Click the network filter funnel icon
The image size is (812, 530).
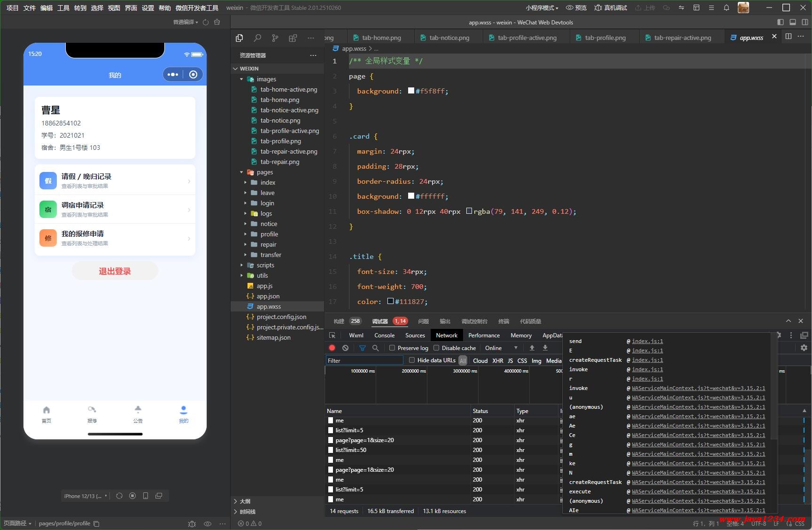[362, 348]
